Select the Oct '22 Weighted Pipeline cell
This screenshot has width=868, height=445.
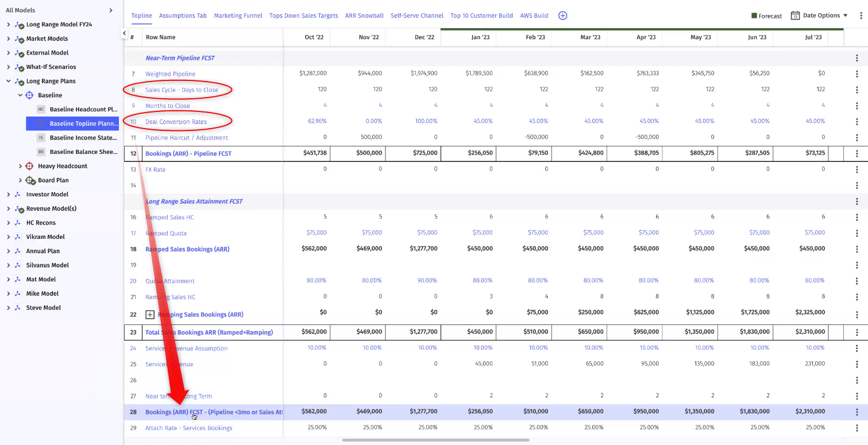click(313, 73)
